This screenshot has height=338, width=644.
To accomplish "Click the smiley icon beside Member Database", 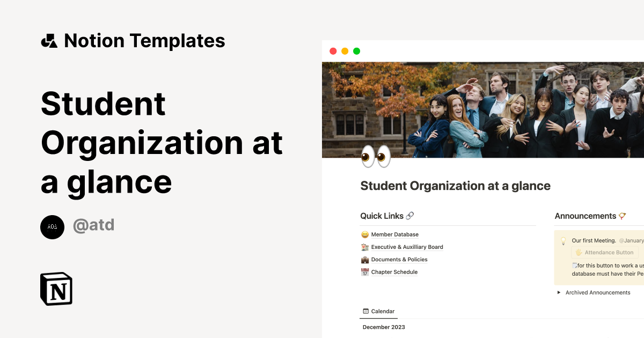I will pyautogui.click(x=364, y=234).
